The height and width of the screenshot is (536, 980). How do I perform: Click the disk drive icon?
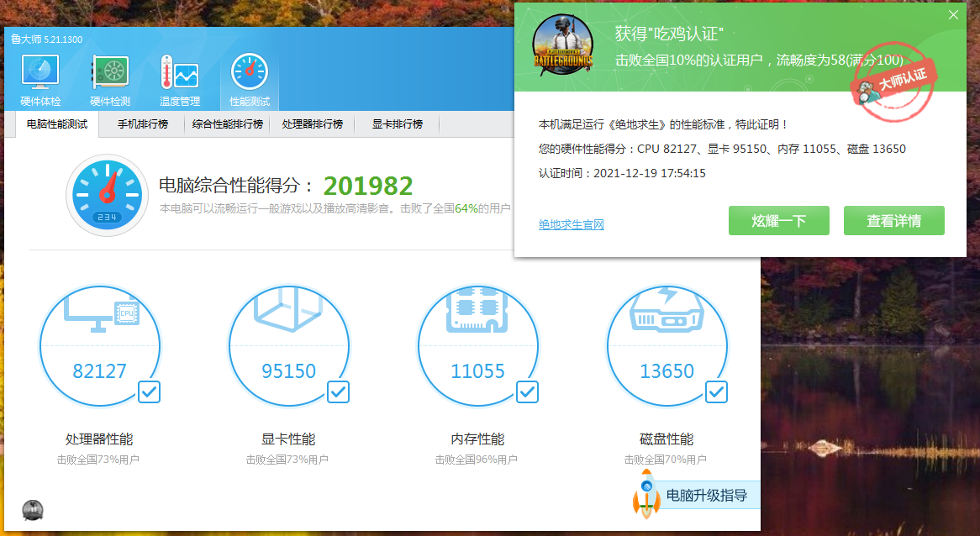click(x=667, y=309)
